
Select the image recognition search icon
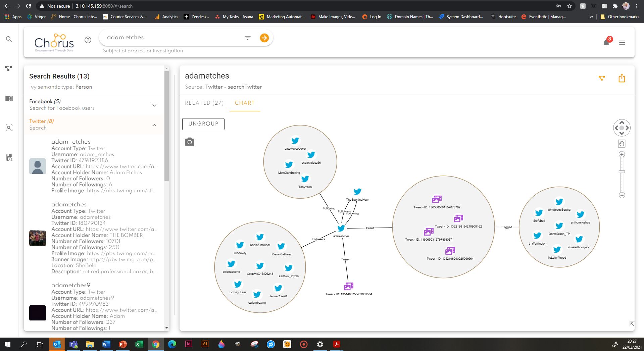coord(9,128)
